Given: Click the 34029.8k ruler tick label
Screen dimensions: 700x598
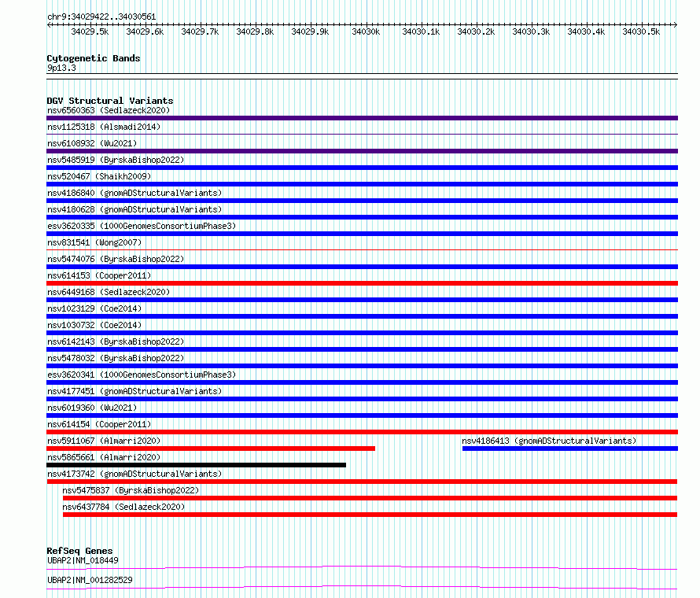Looking at the screenshot, I should coord(255,31).
